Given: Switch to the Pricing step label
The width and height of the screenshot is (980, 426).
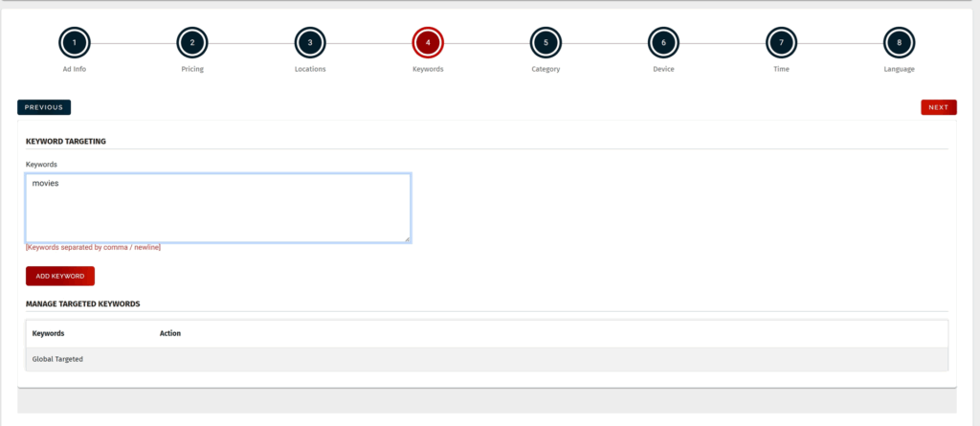Looking at the screenshot, I should pyautogui.click(x=191, y=70).
